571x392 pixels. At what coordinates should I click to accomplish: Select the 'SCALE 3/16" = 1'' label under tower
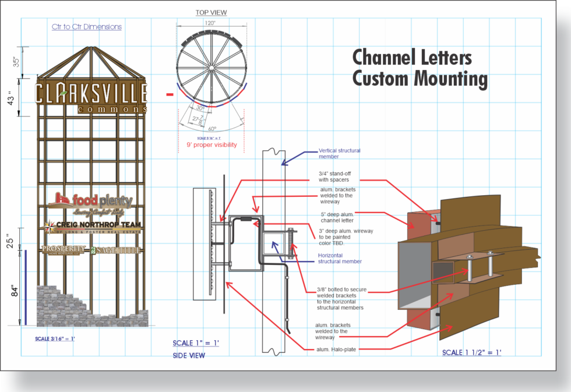point(55,338)
